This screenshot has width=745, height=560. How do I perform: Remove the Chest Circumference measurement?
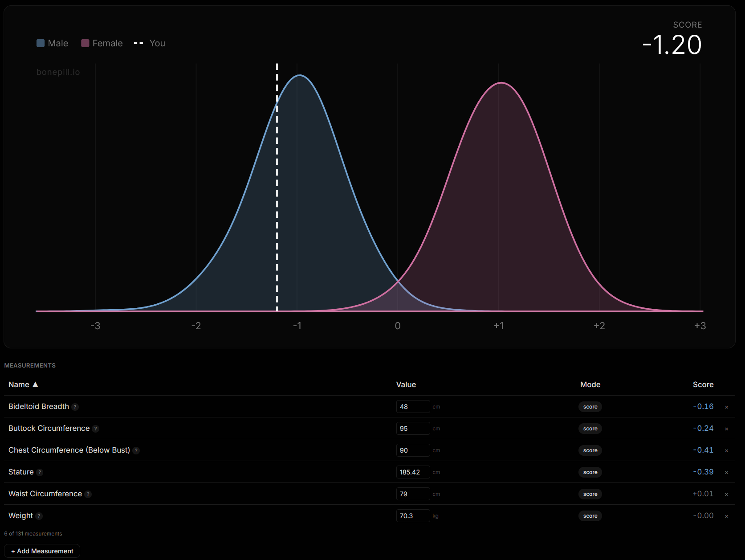click(x=726, y=450)
